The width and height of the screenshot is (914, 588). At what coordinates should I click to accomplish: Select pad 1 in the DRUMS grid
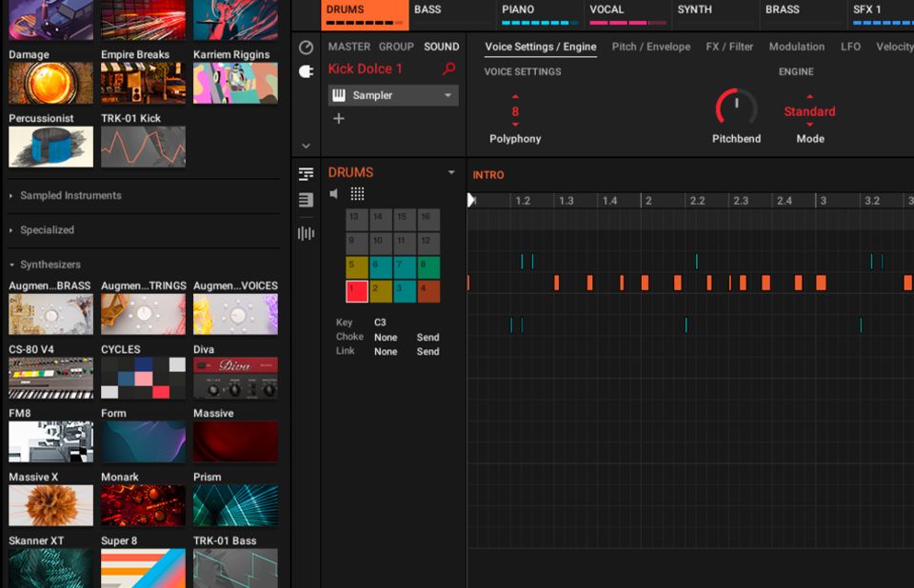[357, 291]
